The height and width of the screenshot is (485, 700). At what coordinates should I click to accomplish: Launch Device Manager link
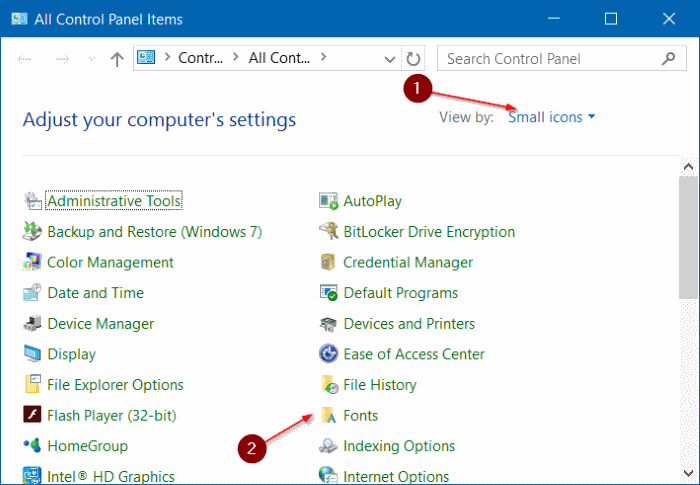pyautogui.click(x=100, y=324)
